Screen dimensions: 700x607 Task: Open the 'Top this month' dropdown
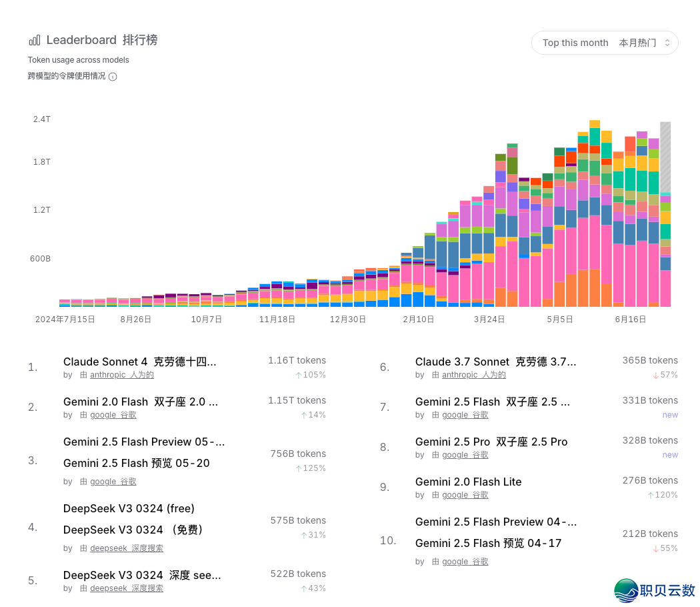click(x=605, y=43)
